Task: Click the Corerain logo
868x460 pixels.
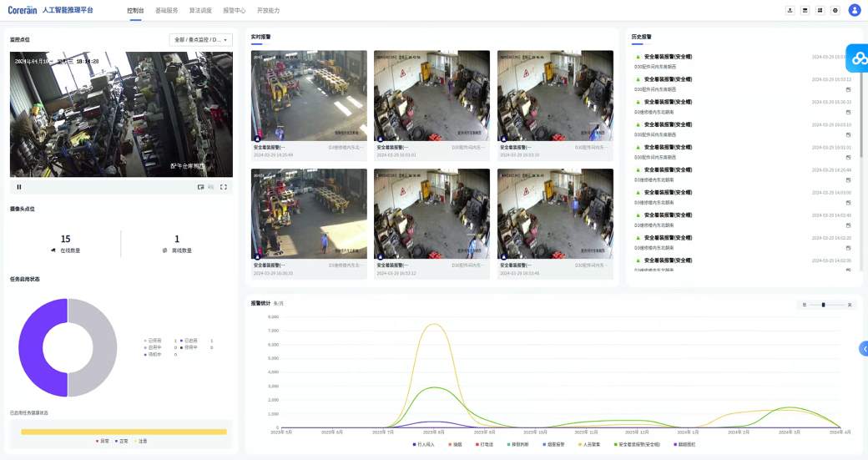Action: coord(23,11)
